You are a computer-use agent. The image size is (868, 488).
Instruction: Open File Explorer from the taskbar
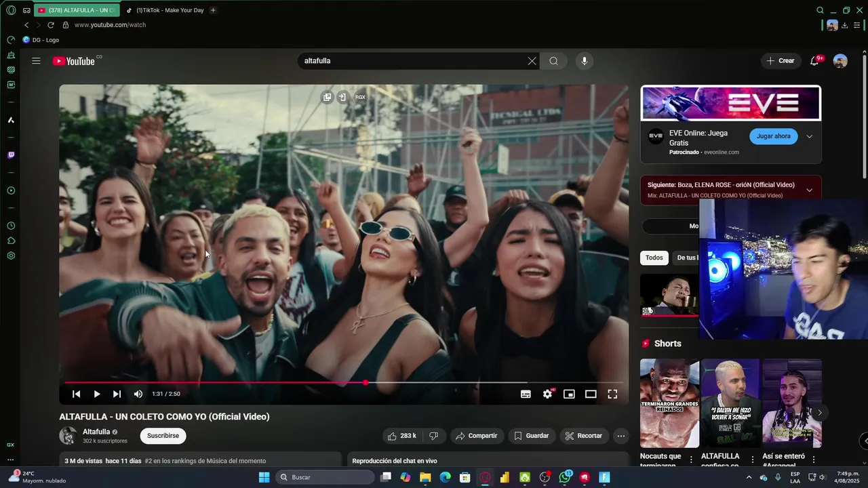[425, 477]
